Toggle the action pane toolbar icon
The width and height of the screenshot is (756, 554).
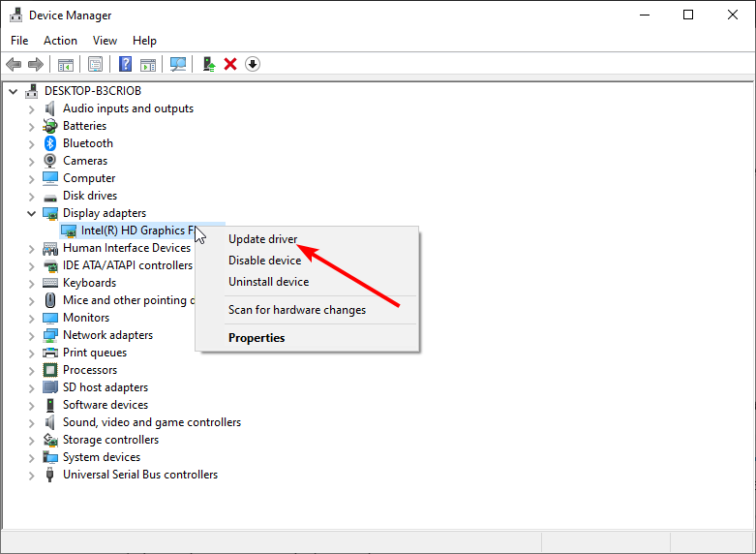[x=148, y=64]
